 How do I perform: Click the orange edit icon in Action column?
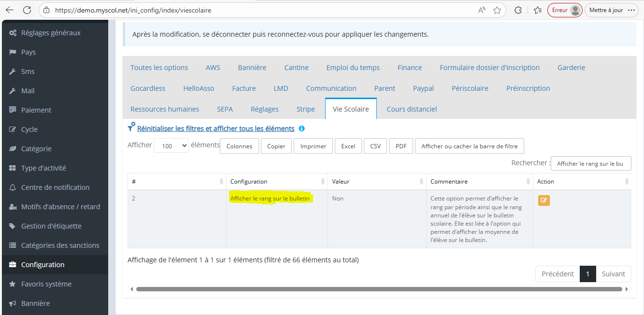tap(544, 200)
